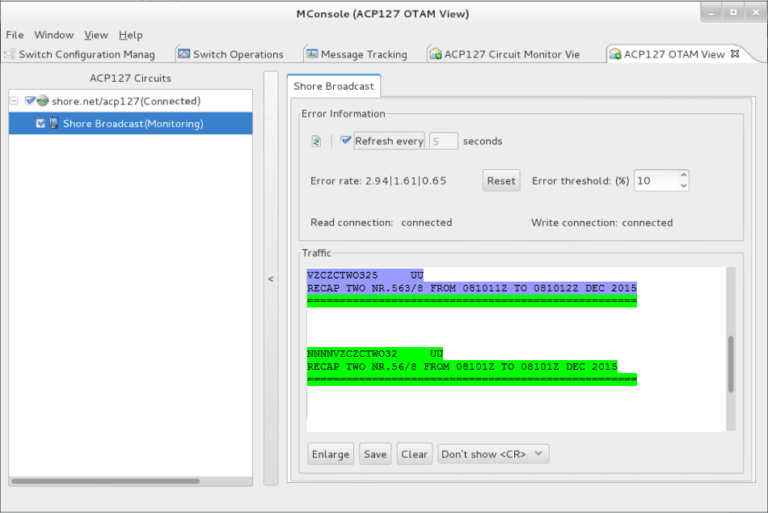The image size is (768, 513).
Task: Select the Shore Broadcast sub-tab
Action: (x=334, y=86)
